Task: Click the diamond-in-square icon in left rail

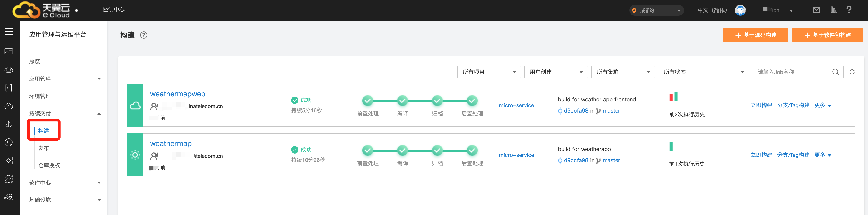Action: [9, 160]
